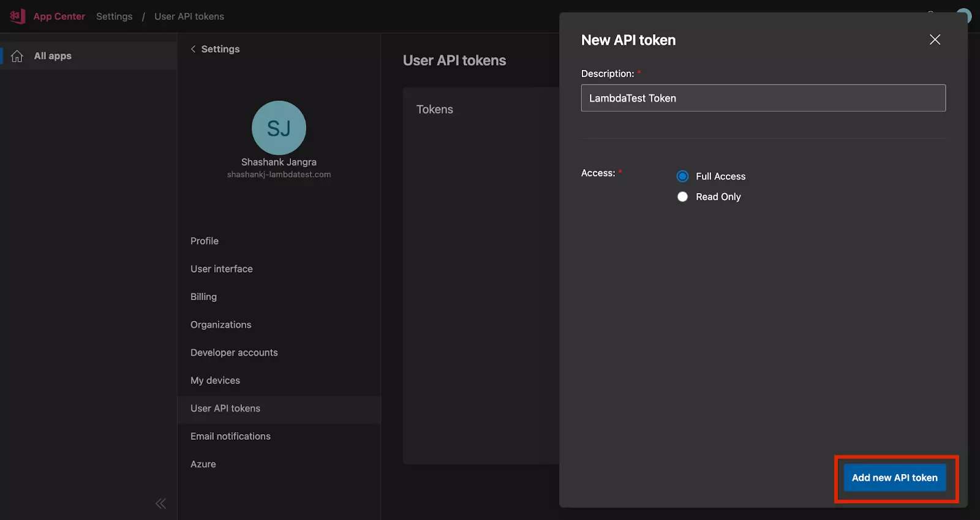Select the Full Access radio button
The width and height of the screenshot is (980, 520).
click(x=682, y=176)
